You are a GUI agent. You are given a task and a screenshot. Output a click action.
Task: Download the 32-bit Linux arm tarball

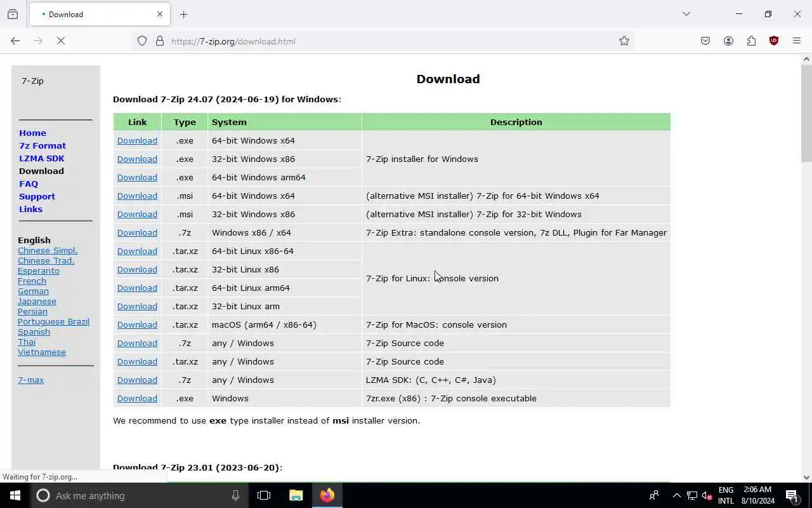coord(137,306)
